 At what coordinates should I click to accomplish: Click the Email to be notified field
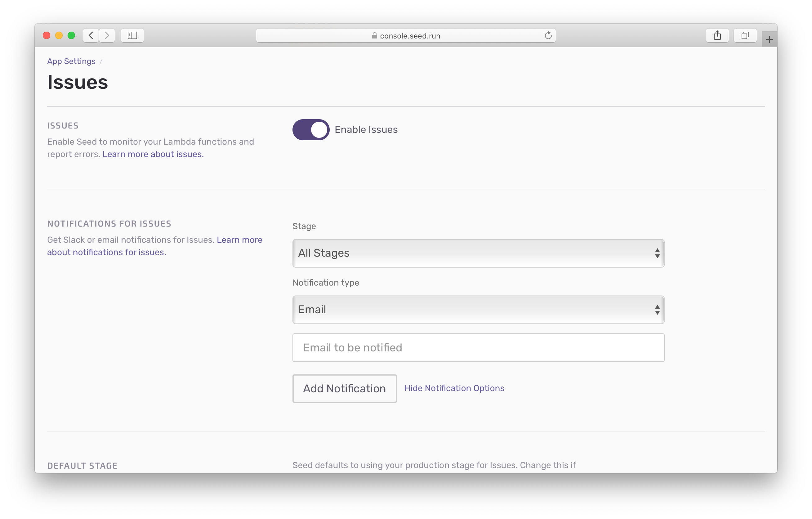(478, 348)
